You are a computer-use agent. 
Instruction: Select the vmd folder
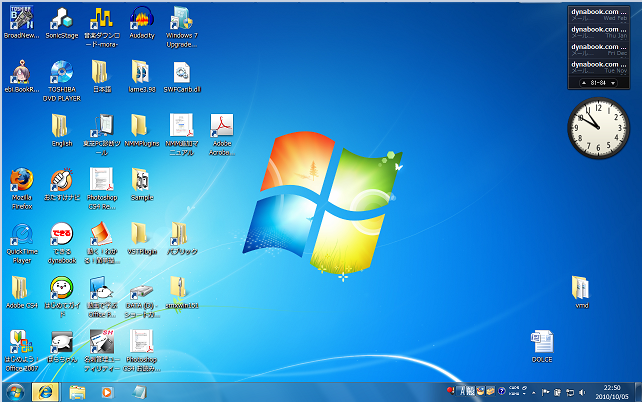coord(581,292)
